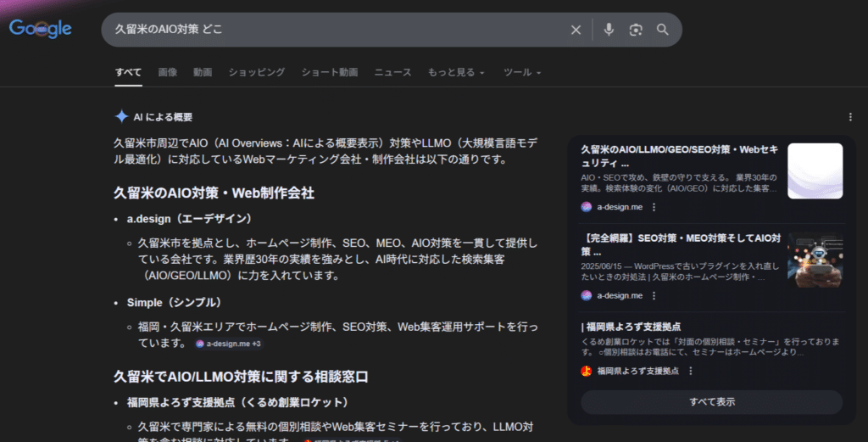
Task: Click the Google logo
Action: pos(41,28)
